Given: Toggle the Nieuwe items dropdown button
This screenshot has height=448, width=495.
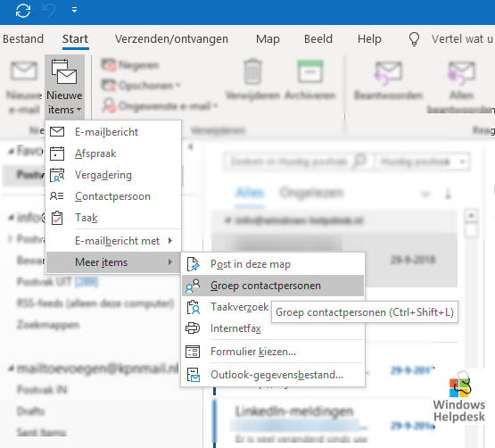Looking at the screenshot, I should [x=65, y=87].
